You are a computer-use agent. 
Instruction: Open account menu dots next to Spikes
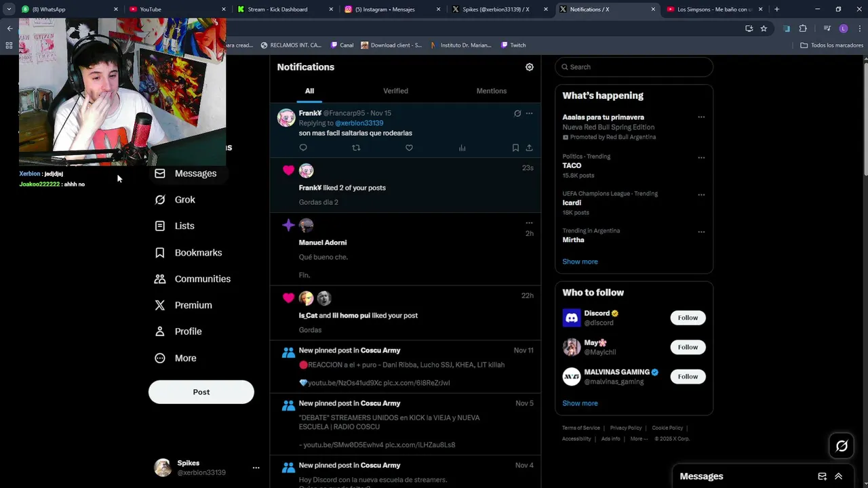click(x=256, y=468)
